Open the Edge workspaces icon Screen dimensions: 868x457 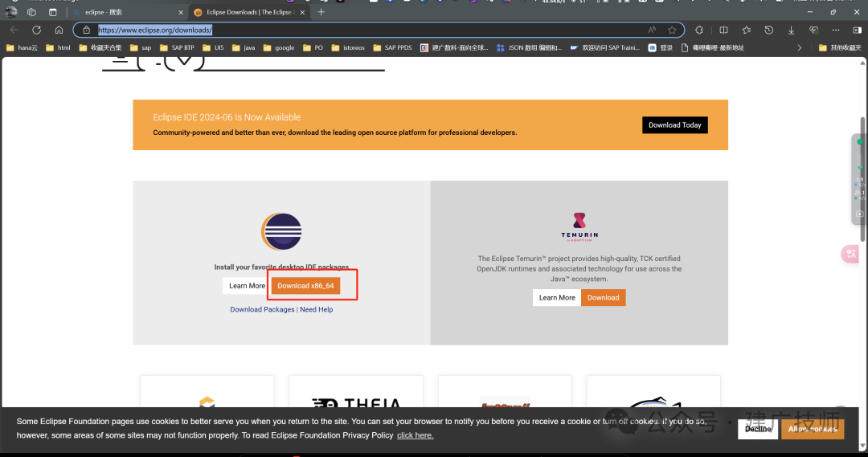[31, 12]
